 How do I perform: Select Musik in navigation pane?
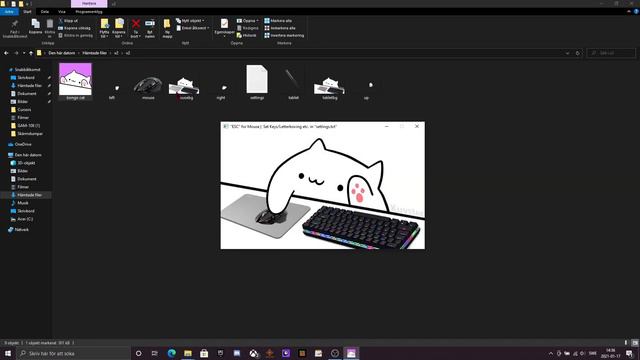[x=23, y=203]
